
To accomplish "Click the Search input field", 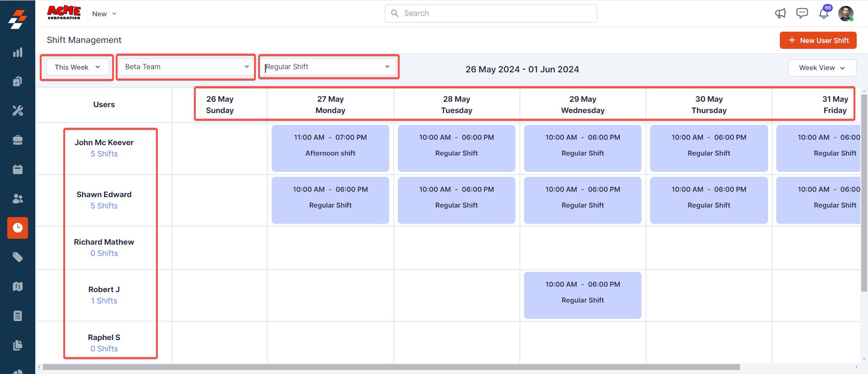I will coord(491,14).
